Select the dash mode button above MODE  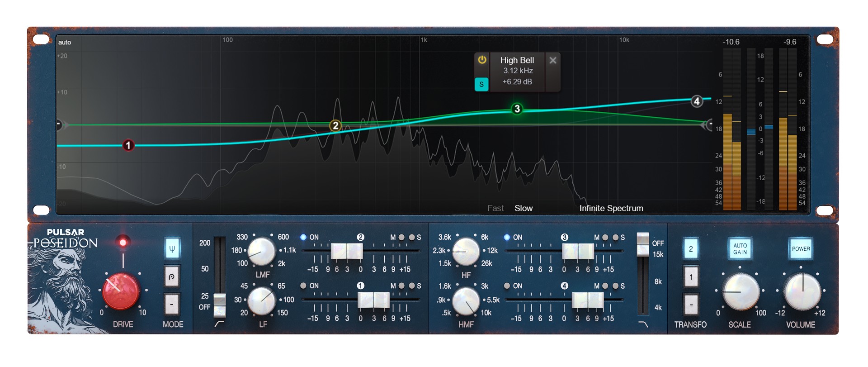coord(172,305)
